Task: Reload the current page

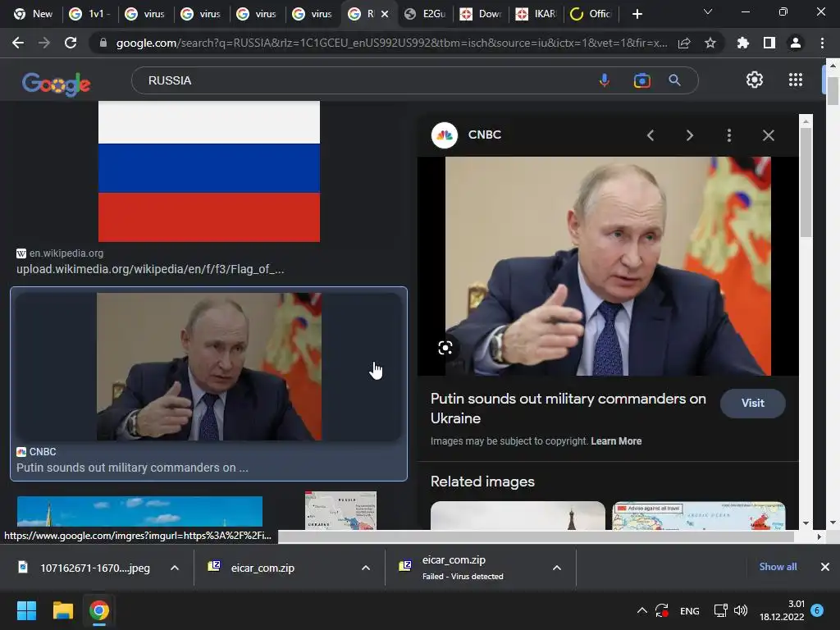Action: pyautogui.click(x=71, y=43)
